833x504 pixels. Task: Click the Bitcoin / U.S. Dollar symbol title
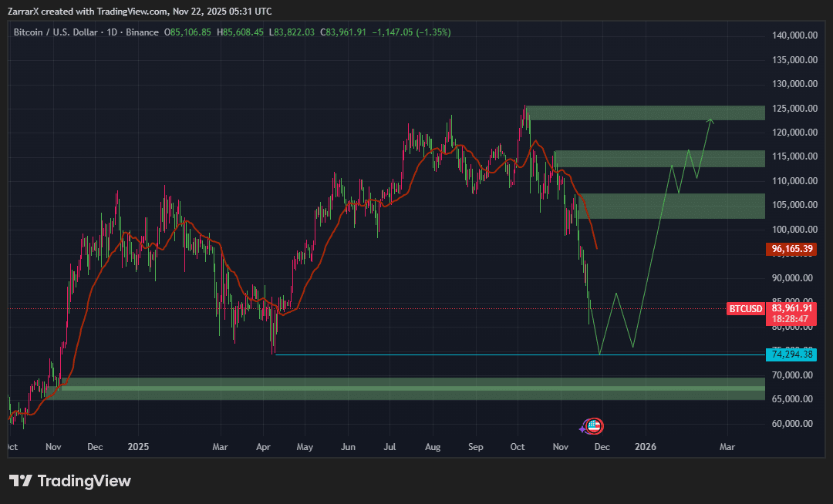pyautogui.click(x=56, y=32)
